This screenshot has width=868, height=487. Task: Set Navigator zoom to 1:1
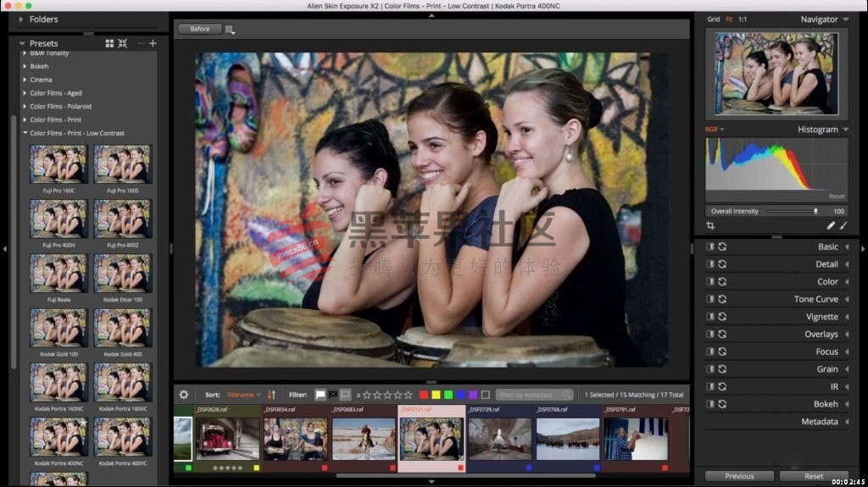pos(743,19)
